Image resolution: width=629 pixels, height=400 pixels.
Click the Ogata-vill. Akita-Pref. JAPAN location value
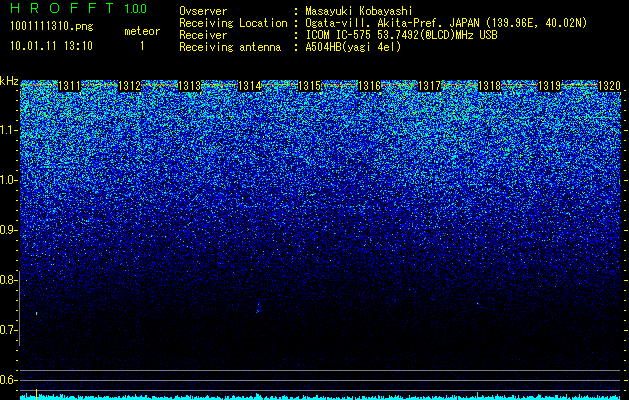(x=446, y=23)
